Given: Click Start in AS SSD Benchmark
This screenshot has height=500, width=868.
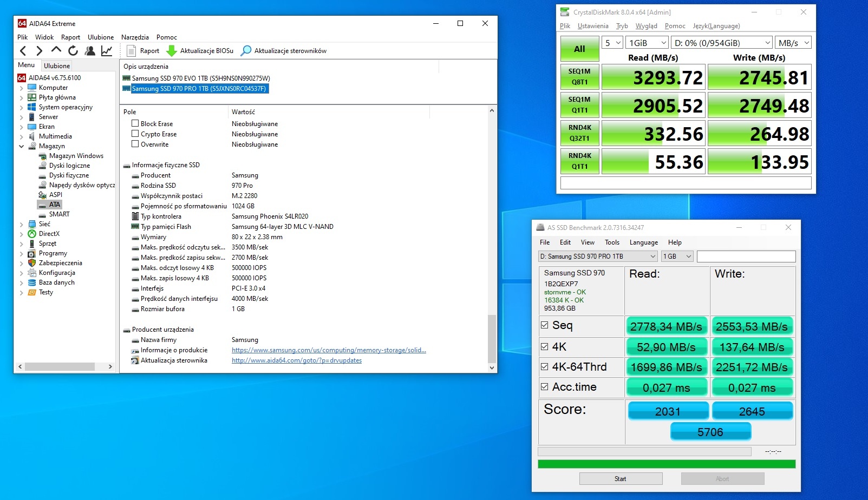Looking at the screenshot, I should (x=621, y=479).
